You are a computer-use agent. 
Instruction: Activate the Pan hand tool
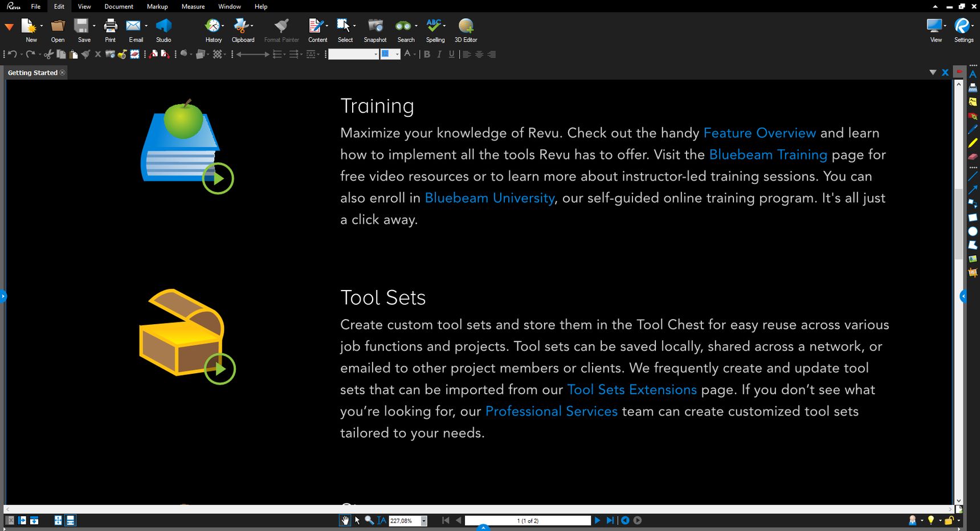coord(345,520)
